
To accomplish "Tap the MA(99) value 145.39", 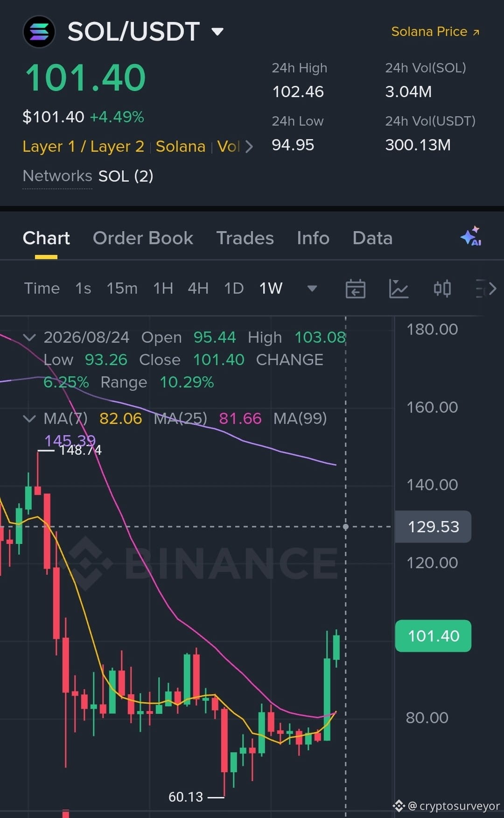I will point(70,440).
